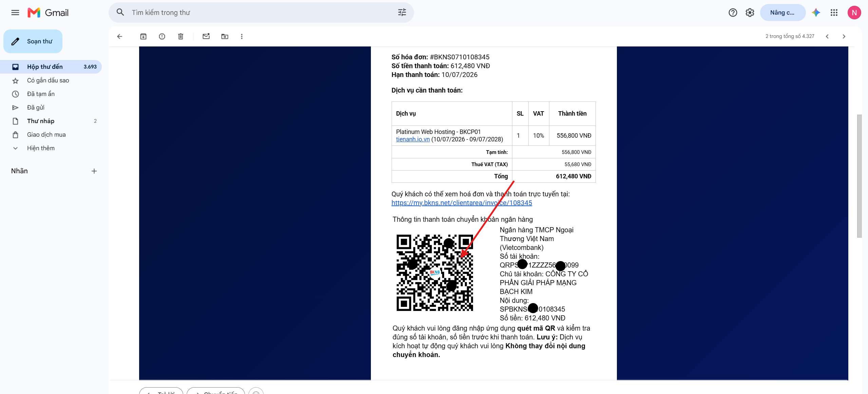Screen dimensions: 868x394
Task: Go to older email chevron
Action: pos(844,36)
